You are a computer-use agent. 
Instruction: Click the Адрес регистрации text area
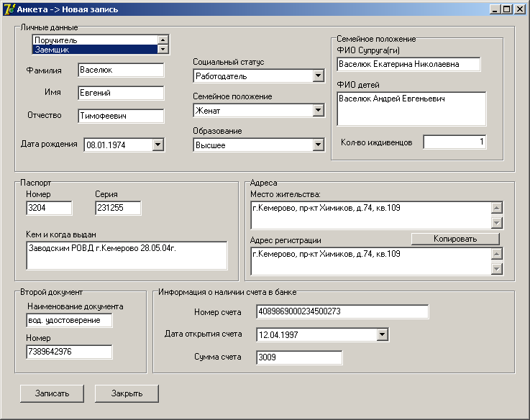[371, 261]
